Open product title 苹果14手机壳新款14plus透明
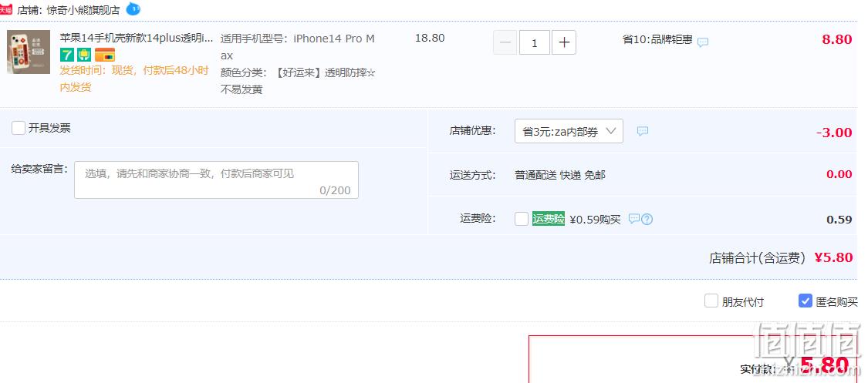 pos(136,38)
